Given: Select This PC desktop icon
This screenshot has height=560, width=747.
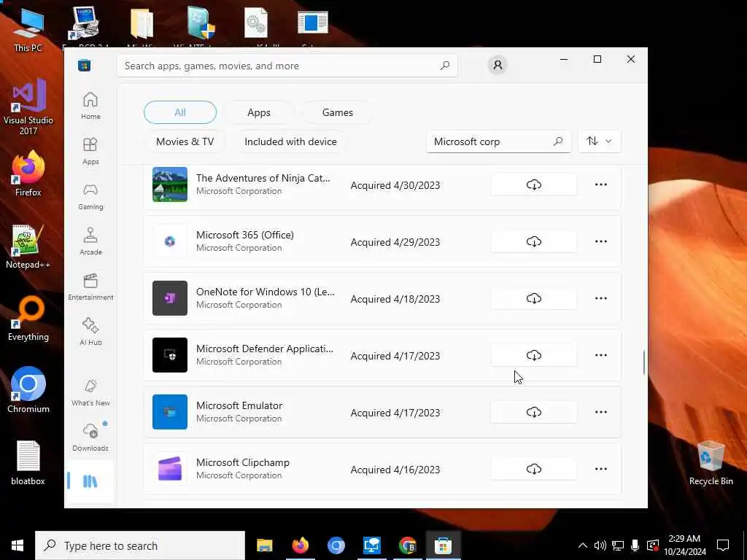Looking at the screenshot, I should click(x=28, y=29).
